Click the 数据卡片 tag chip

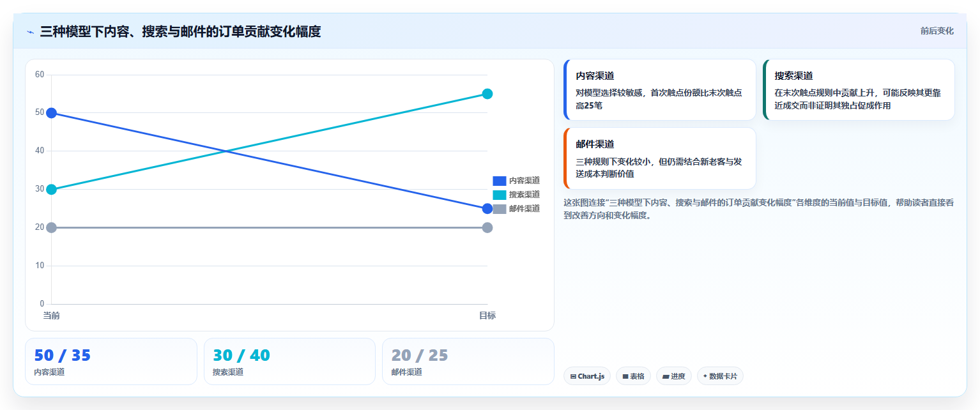720,376
